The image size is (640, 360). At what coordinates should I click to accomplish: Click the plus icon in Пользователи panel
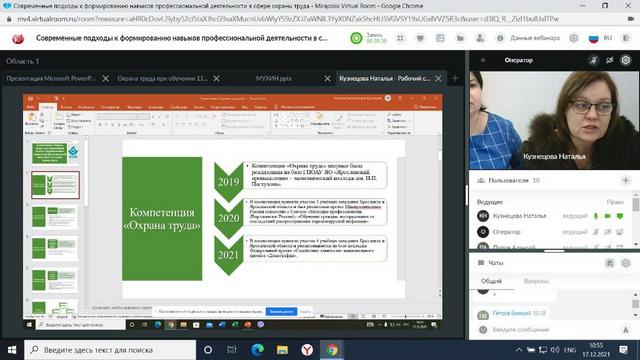pyautogui.click(x=625, y=180)
